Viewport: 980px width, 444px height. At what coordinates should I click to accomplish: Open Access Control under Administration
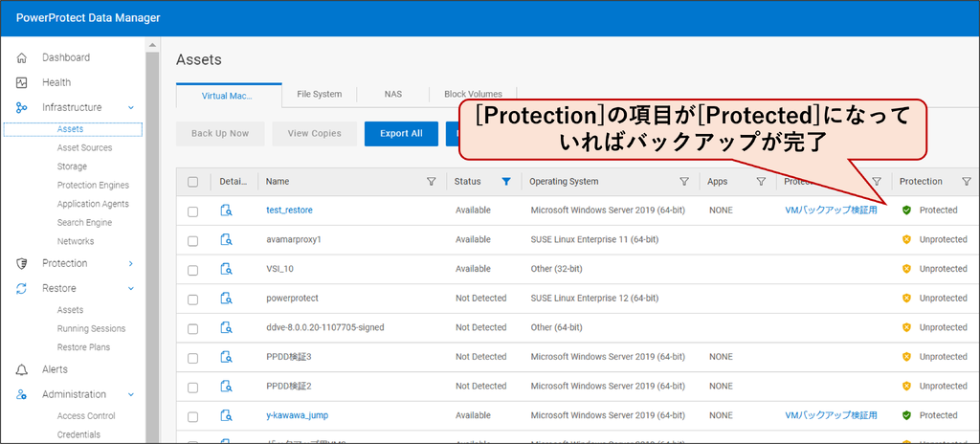[x=86, y=416]
